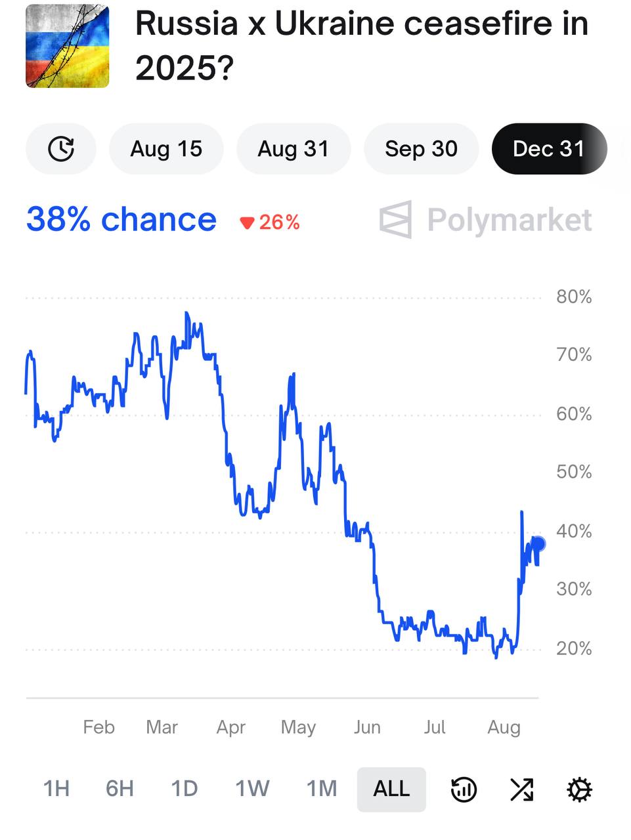Image resolution: width=631 pixels, height=840 pixels.
Task: Click the chart history stats icon
Action: point(464,789)
